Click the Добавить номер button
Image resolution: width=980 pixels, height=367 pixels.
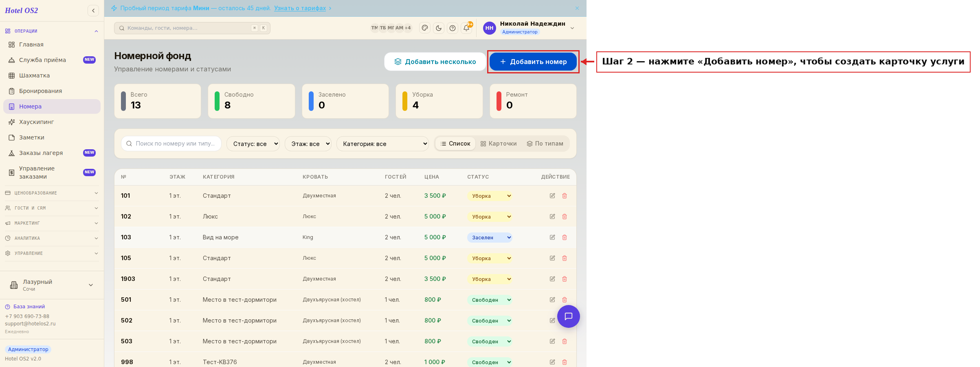(533, 62)
